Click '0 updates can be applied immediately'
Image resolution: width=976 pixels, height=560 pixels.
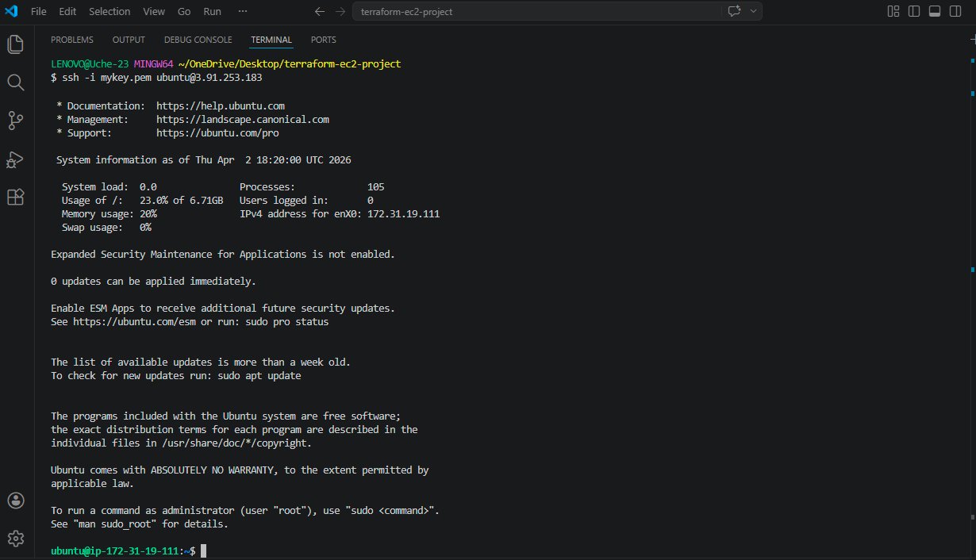coord(153,282)
